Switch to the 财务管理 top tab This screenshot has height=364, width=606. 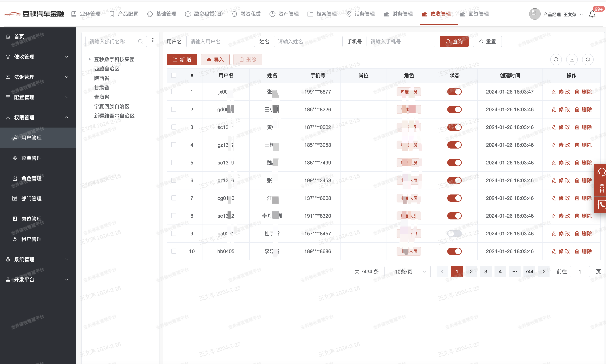pos(398,14)
